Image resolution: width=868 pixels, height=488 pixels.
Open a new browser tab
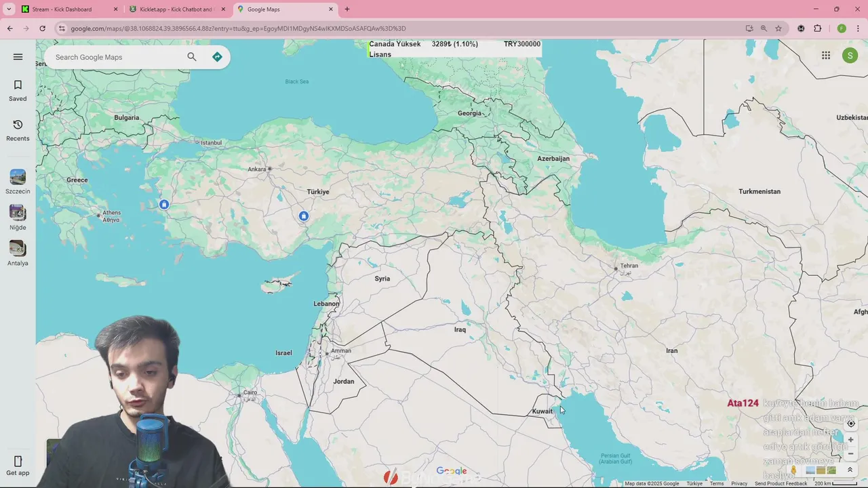(x=347, y=9)
